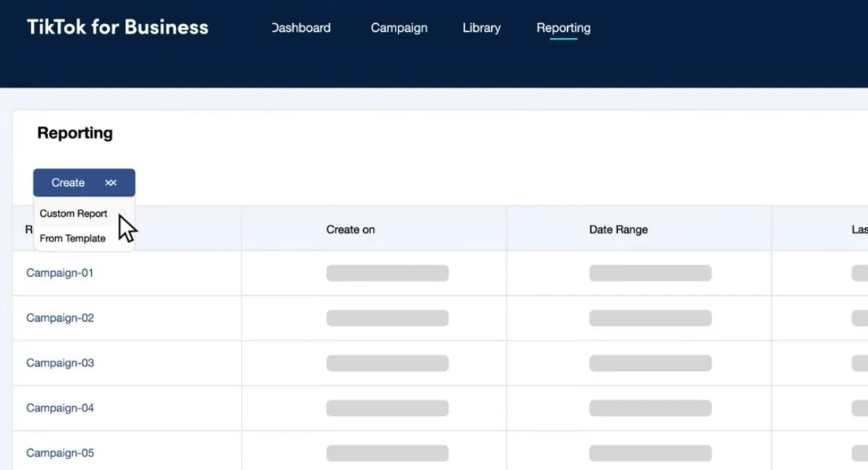The image size is (868, 470).
Task: Switch to the Campaign tab
Action: (399, 28)
